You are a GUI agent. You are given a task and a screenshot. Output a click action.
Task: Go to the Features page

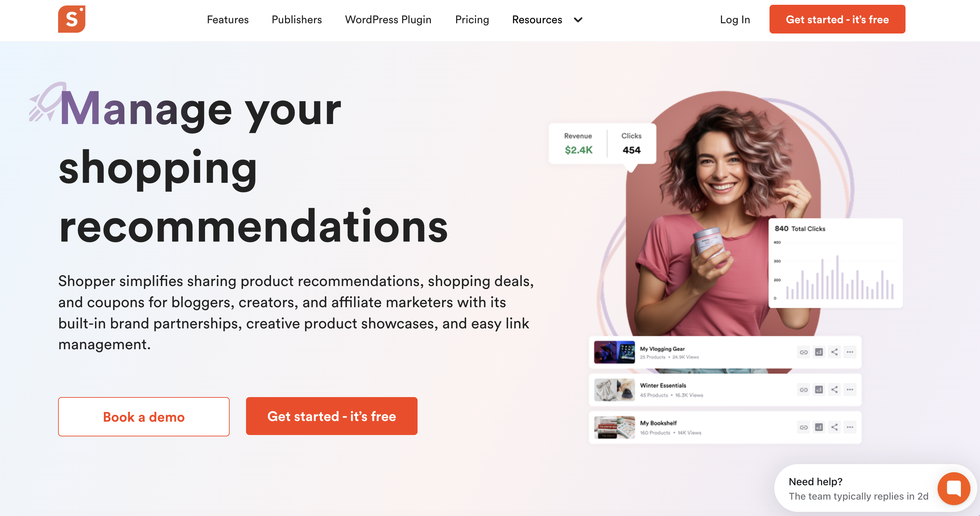[x=228, y=20]
